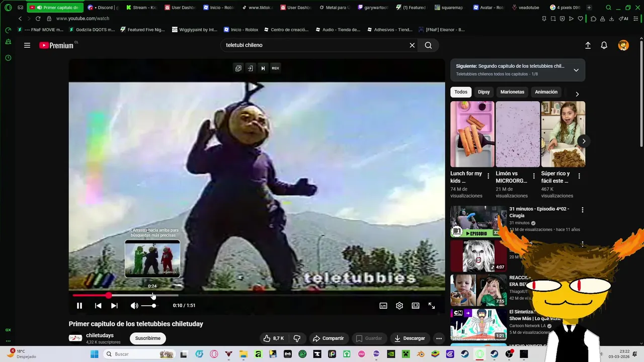Click the Compartir button
This screenshot has width=644, height=362.
click(328, 338)
